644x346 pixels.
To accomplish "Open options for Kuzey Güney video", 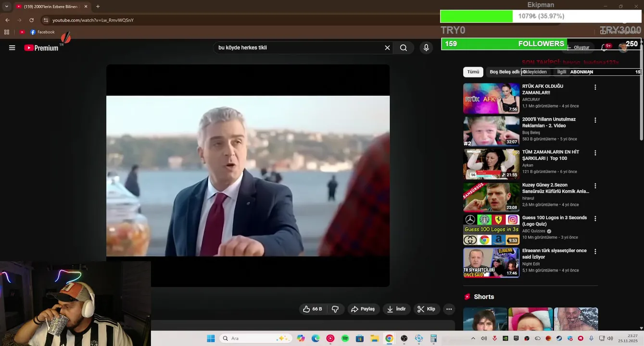I will pos(595,186).
